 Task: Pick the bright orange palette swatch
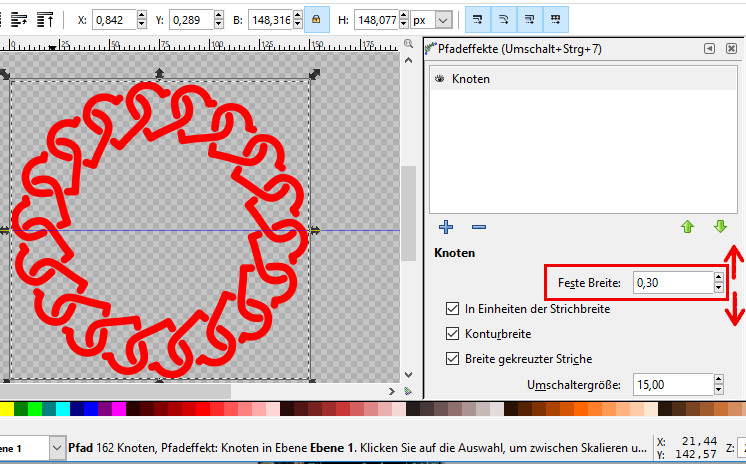581,409
